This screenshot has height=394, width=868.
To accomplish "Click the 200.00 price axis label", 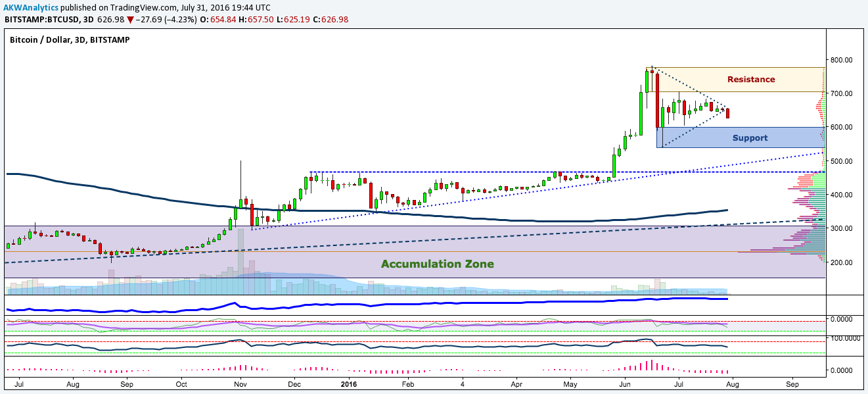I will pyautogui.click(x=840, y=262).
